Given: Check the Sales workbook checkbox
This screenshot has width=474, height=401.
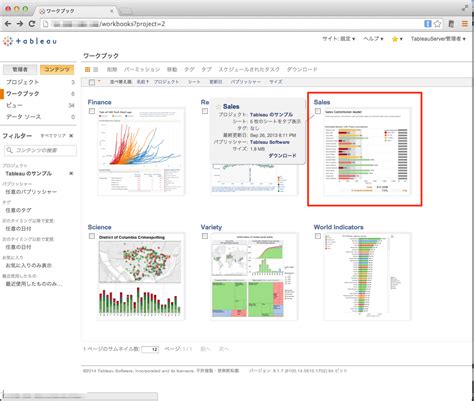Looking at the screenshot, I should [318, 111].
